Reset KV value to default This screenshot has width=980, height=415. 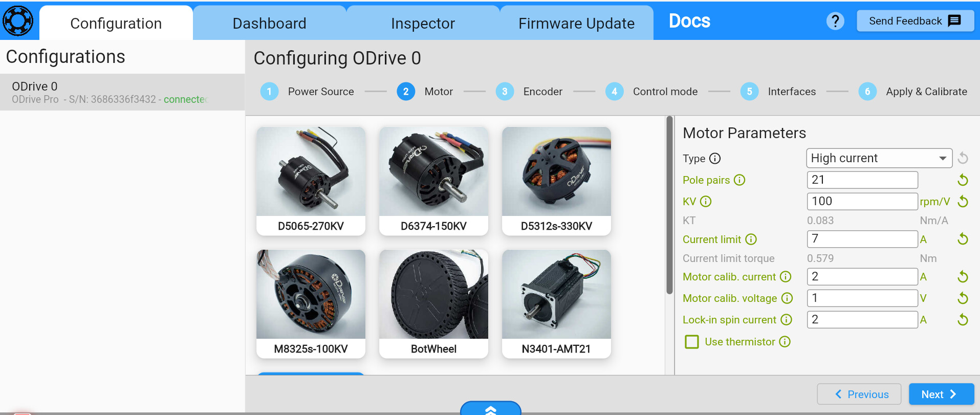click(963, 201)
